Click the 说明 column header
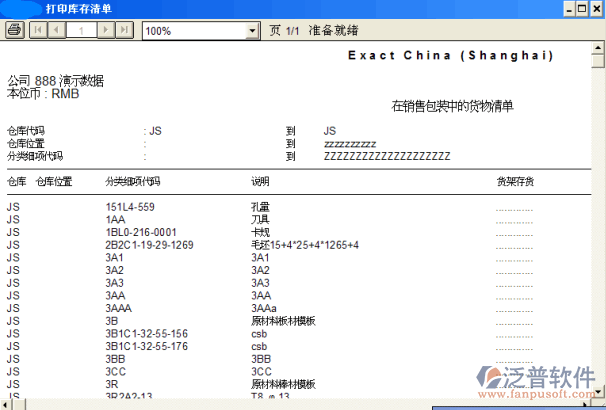This screenshot has width=606, height=410. tap(260, 182)
